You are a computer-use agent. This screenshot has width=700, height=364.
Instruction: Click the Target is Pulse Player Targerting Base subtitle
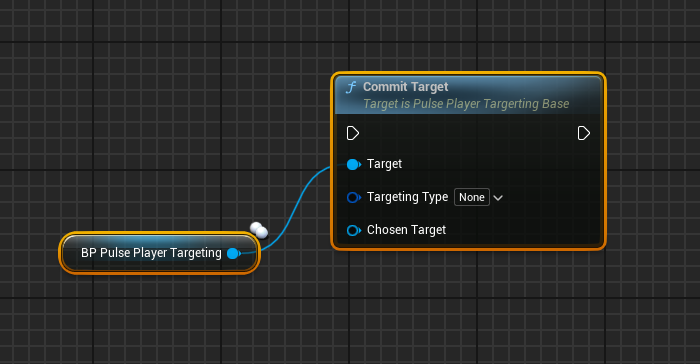466,104
